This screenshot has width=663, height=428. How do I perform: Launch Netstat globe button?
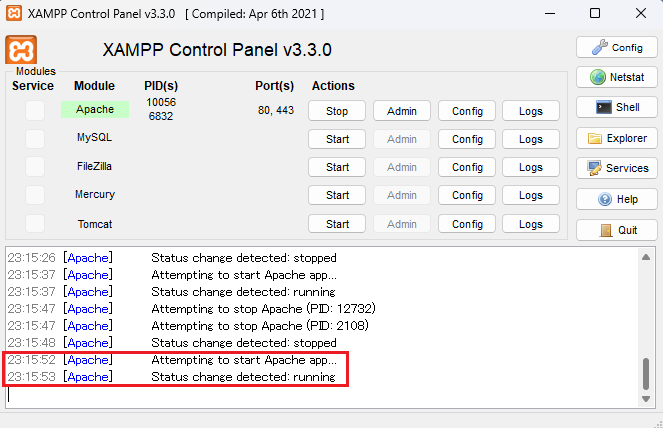point(616,77)
